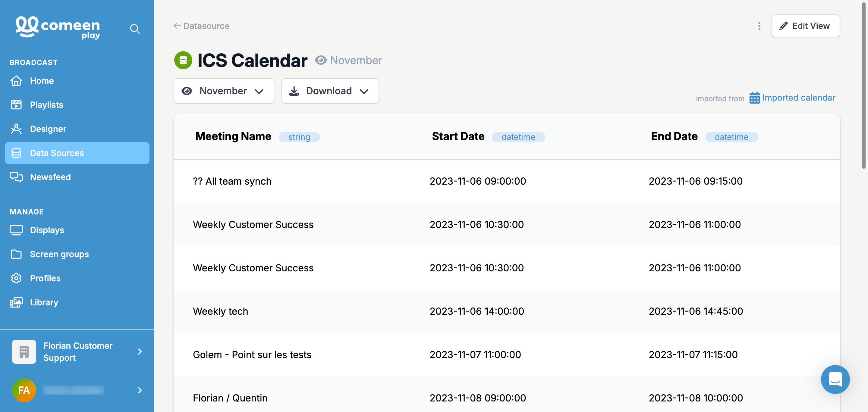Select the 'Weekly tech' cell
868x412 pixels.
[220, 311]
